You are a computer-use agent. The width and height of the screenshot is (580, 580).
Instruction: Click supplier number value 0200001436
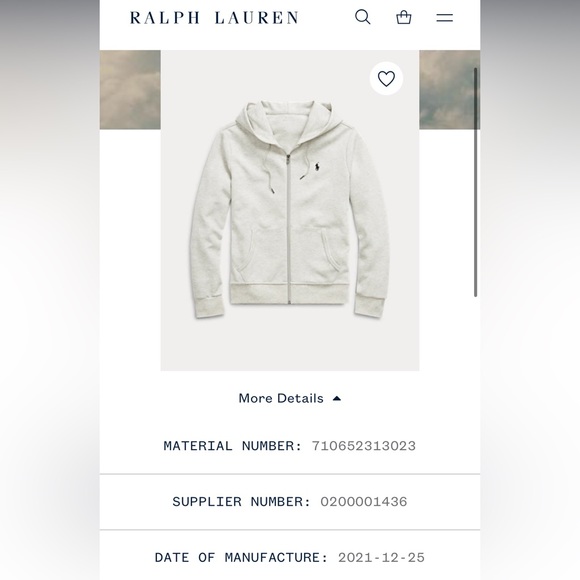pyautogui.click(x=364, y=502)
